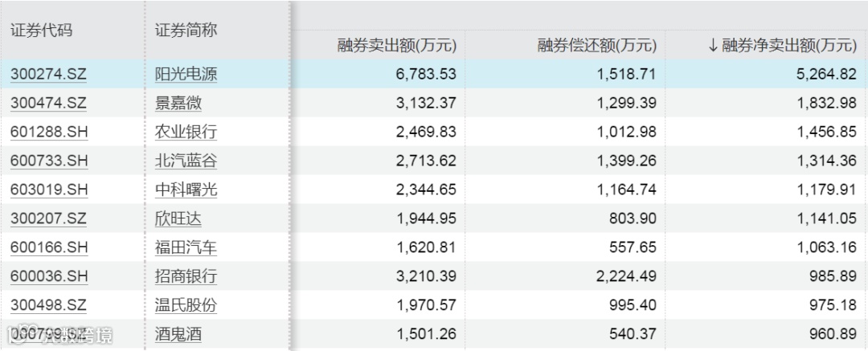Select cell with value 6,783.53

click(x=425, y=75)
